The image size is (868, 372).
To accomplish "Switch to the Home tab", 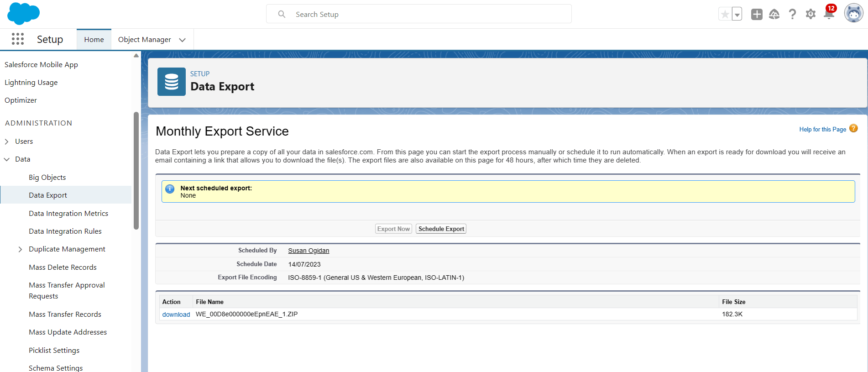I will pos(94,40).
